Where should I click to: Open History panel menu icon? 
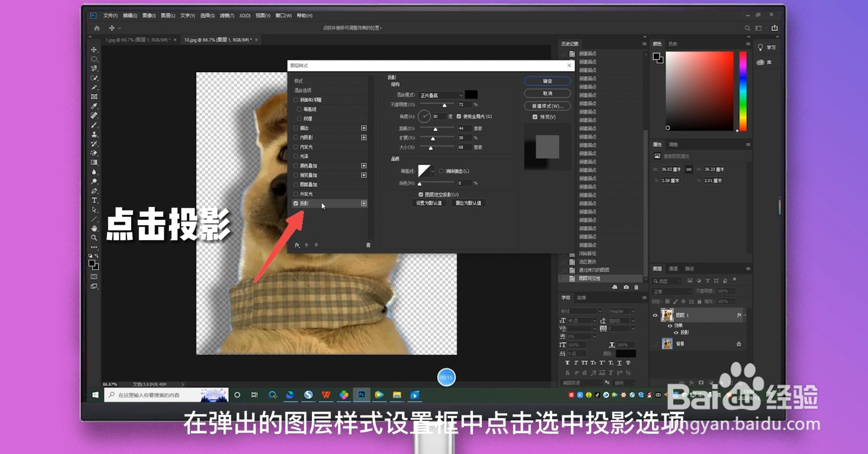click(644, 44)
